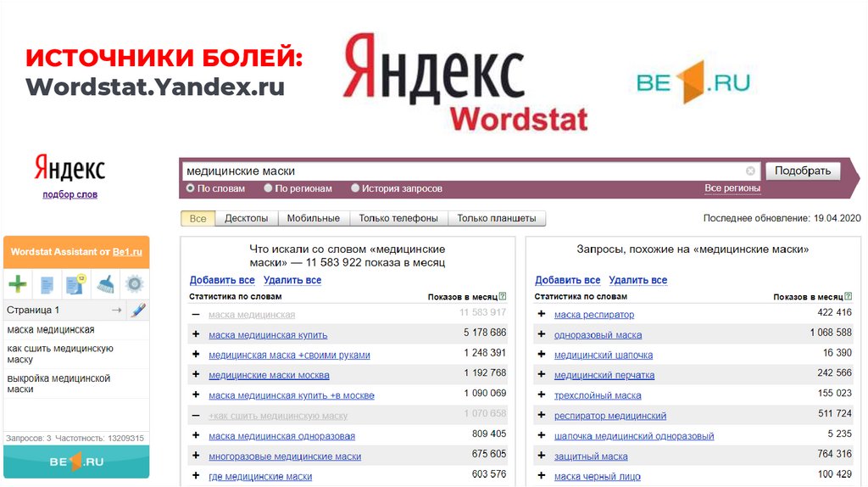Open the Все регионы region selector

point(732,188)
